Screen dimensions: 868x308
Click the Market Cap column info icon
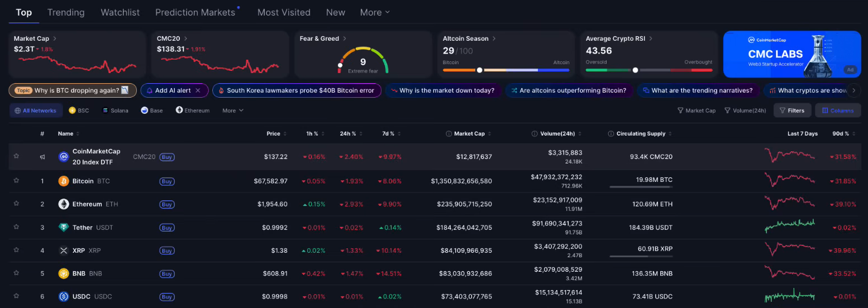449,134
